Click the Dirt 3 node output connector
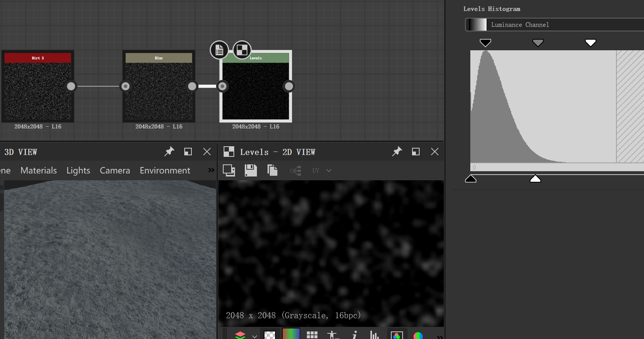This screenshot has height=339, width=644. [x=71, y=86]
